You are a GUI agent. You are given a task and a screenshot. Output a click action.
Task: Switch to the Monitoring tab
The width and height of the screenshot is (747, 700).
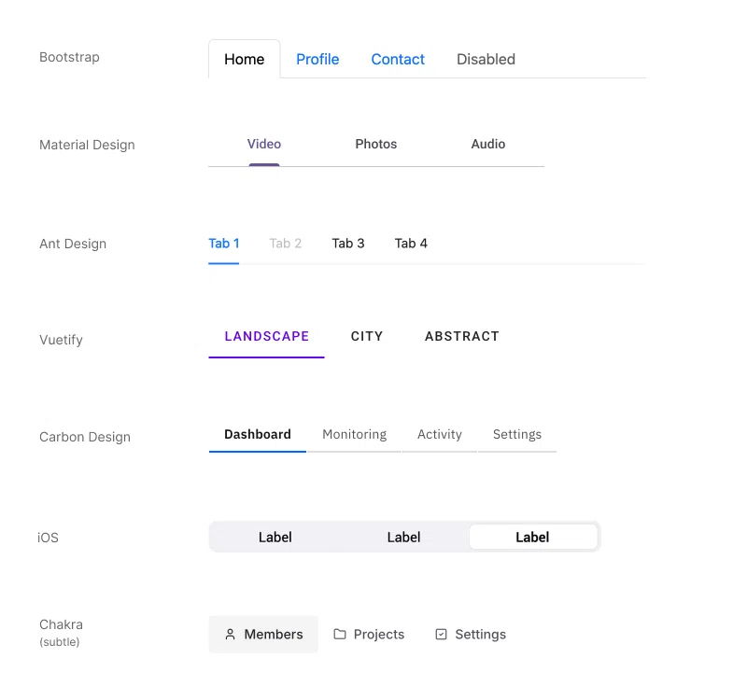tap(355, 434)
